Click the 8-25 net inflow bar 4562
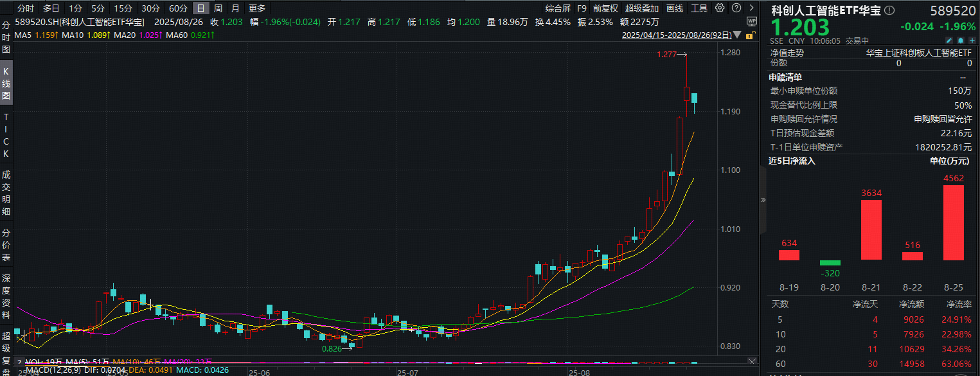980x376 pixels. click(954, 222)
